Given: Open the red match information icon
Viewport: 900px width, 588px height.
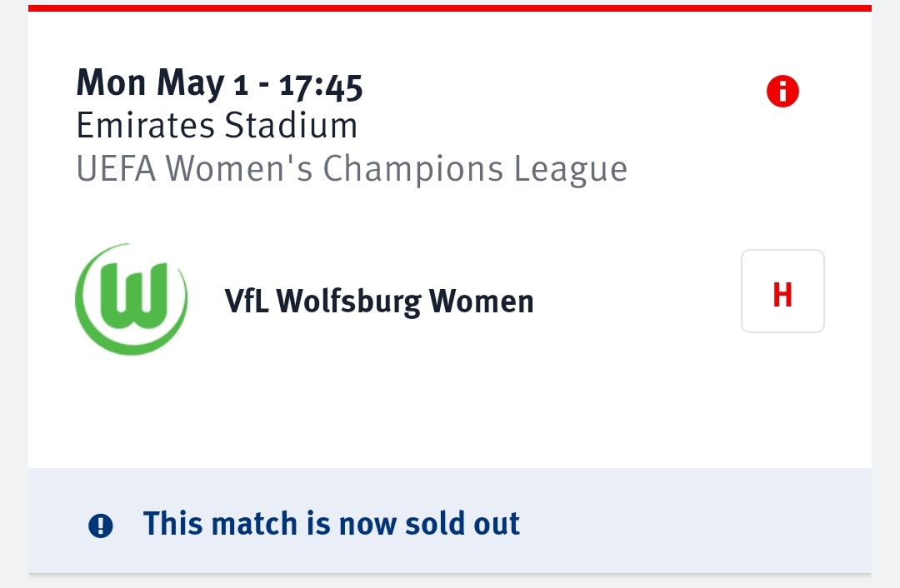Looking at the screenshot, I should pos(782,92).
